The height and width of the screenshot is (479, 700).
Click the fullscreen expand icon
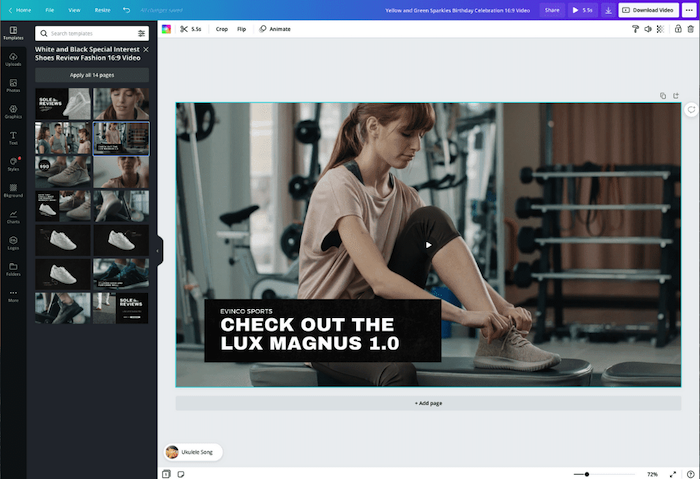(673, 474)
